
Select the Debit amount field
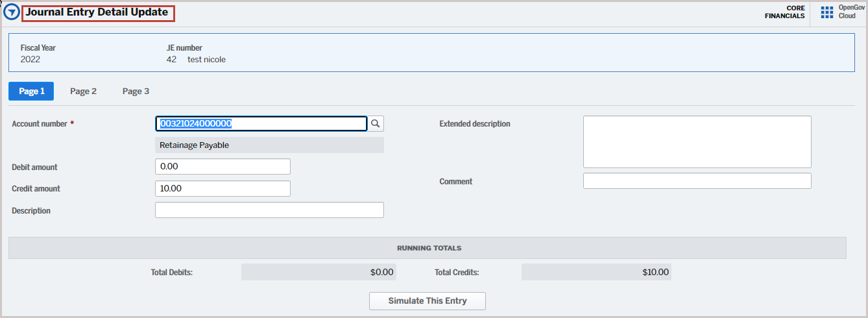click(x=223, y=167)
